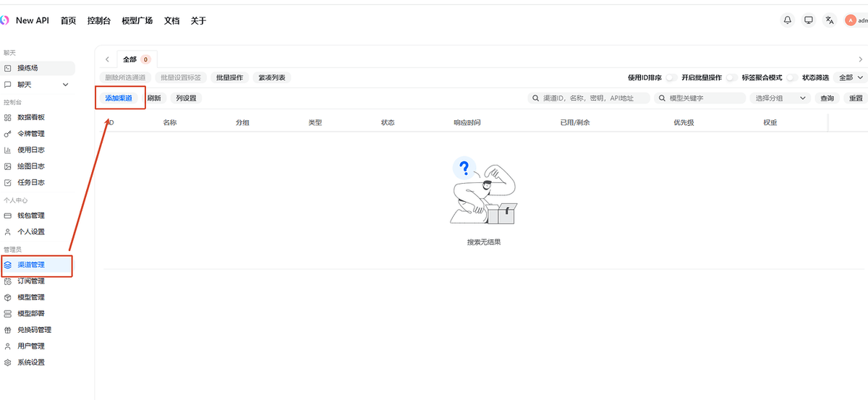Click the 兑换码管理 gift icon
The image size is (868, 400).
click(8, 330)
